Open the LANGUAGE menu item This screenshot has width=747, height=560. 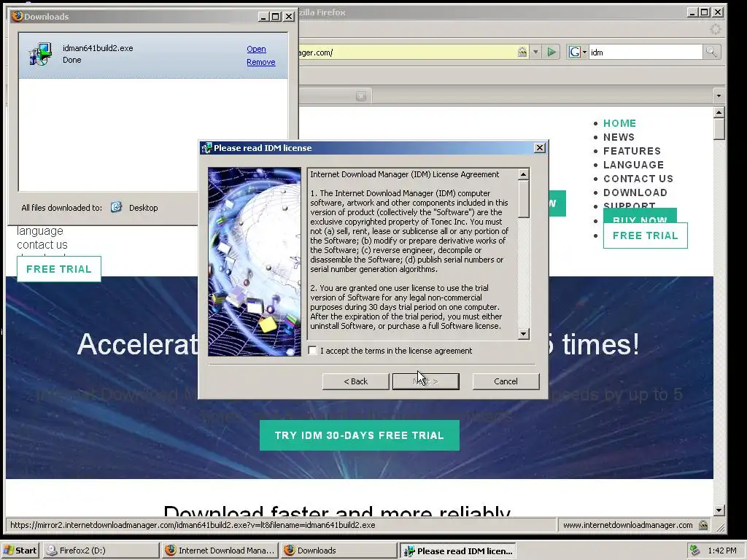pyautogui.click(x=634, y=165)
